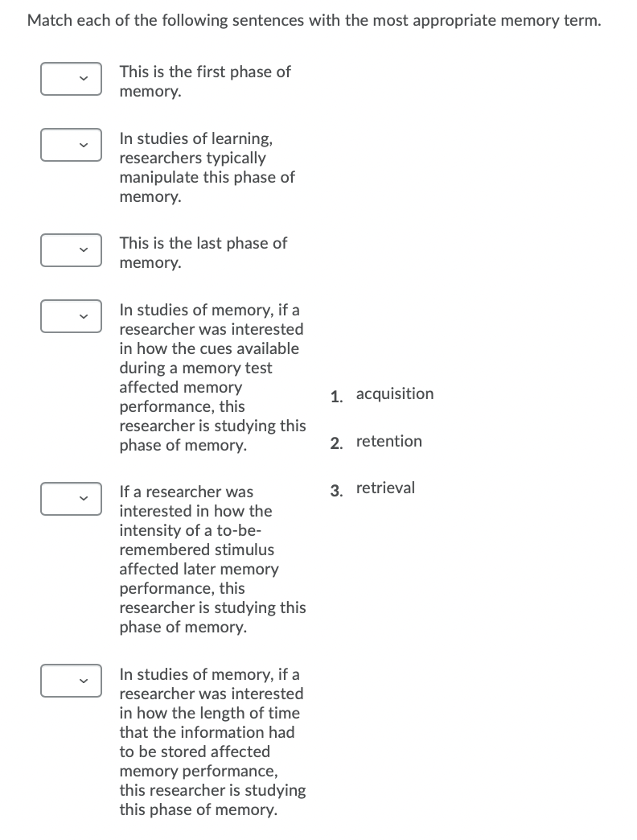Select the 'acquisition' answer option

pos(395,393)
